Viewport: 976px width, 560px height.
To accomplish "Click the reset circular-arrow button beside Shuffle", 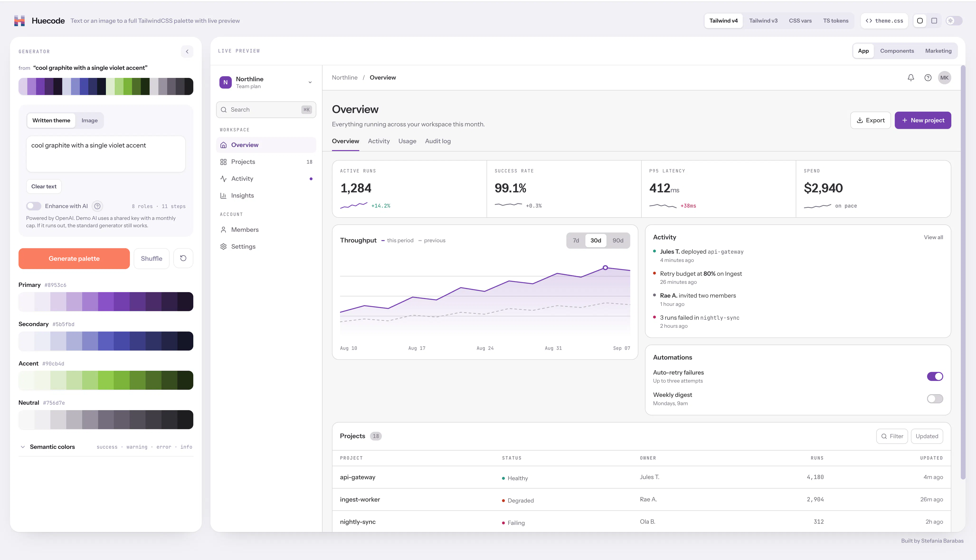I will pyautogui.click(x=183, y=258).
